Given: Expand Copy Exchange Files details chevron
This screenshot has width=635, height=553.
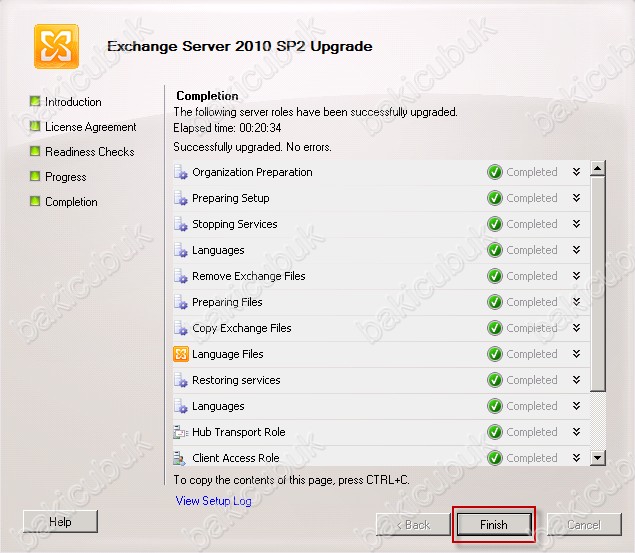Looking at the screenshot, I should tap(577, 328).
